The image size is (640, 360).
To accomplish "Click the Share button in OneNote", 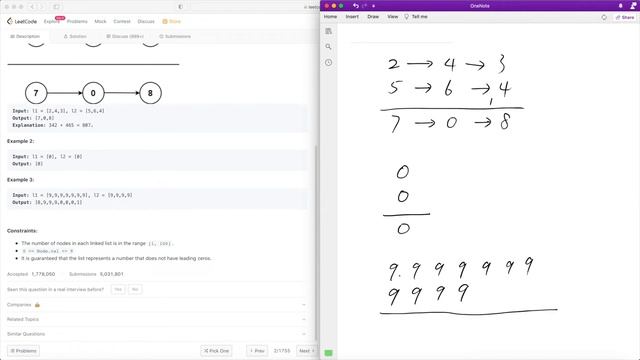I will [x=625, y=17].
